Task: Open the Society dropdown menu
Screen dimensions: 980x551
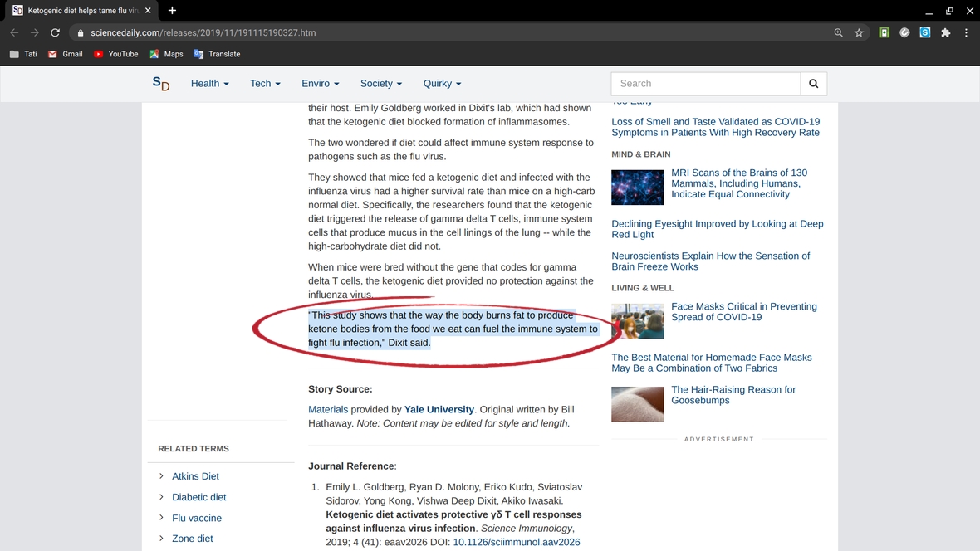Action: point(380,84)
